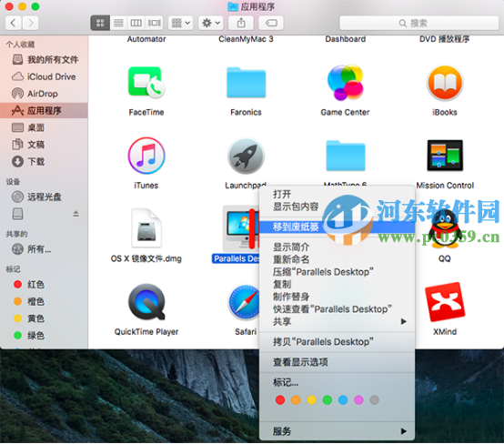Image resolution: width=504 pixels, height=444 pixels.
Task: Choose 查看显示选项 in the context menu
Action: tap(337, 362)
